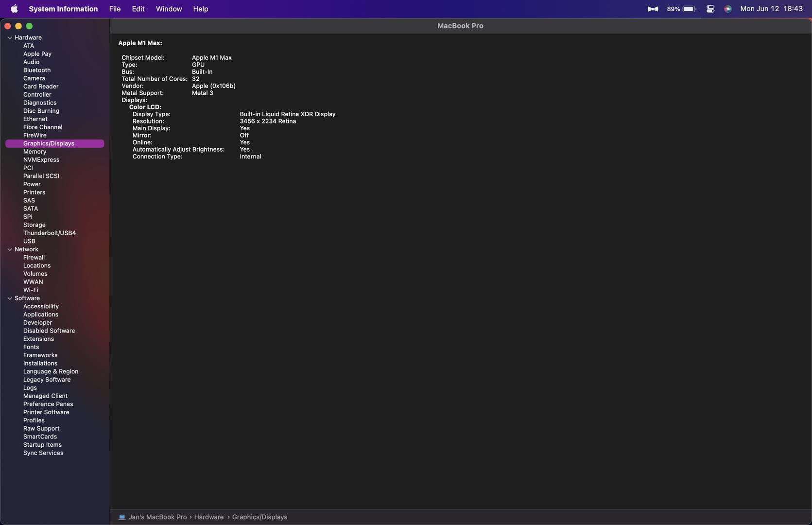Click Hardware in the bottom path bar

(x=208, y=517)
